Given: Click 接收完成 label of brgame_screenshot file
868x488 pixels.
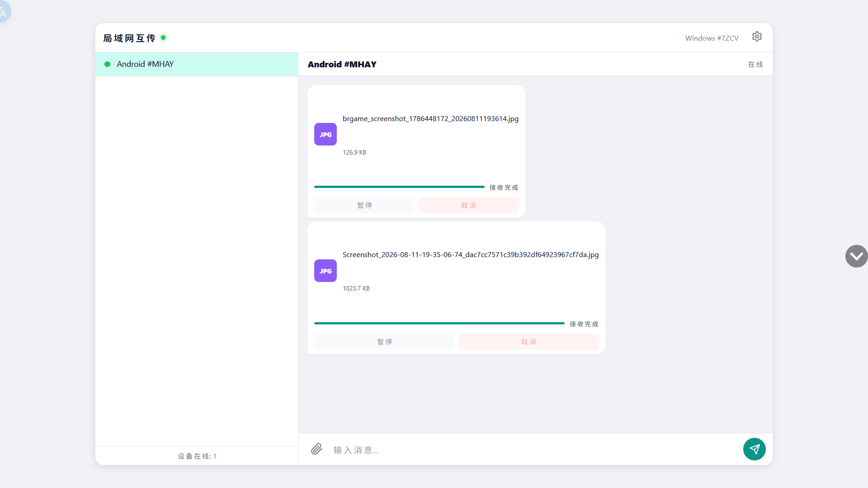Looking at the screenshot, I should click(504, 187).
